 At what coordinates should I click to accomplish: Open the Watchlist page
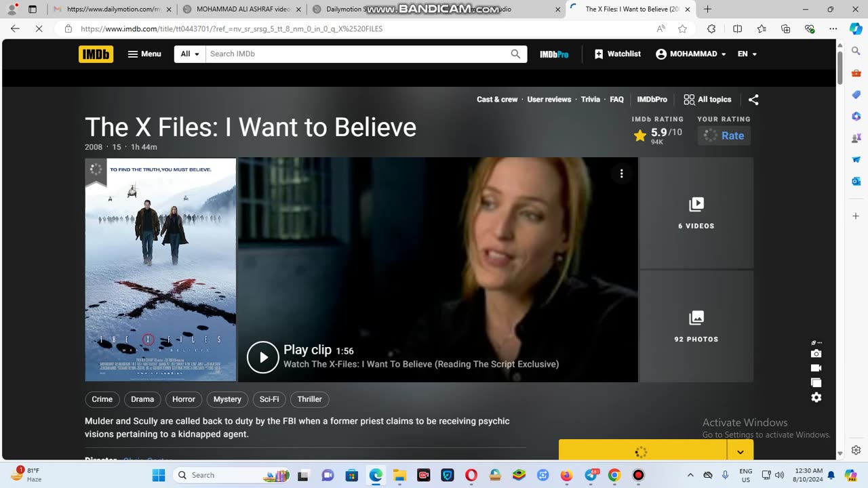(617, 54)
